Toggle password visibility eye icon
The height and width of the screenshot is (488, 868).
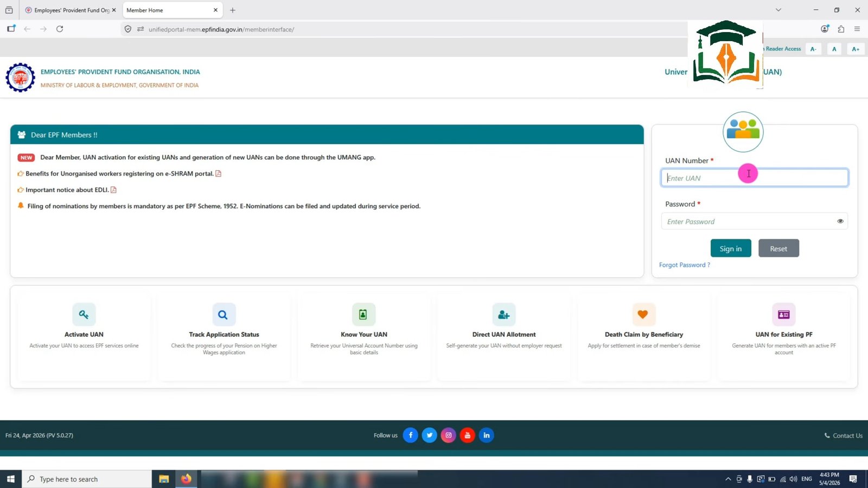840,221
